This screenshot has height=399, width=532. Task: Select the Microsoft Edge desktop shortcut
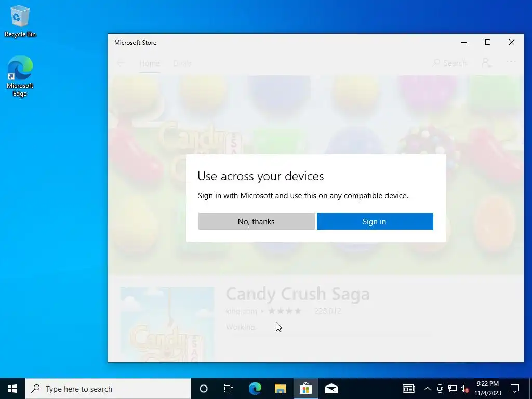point(20,76)
